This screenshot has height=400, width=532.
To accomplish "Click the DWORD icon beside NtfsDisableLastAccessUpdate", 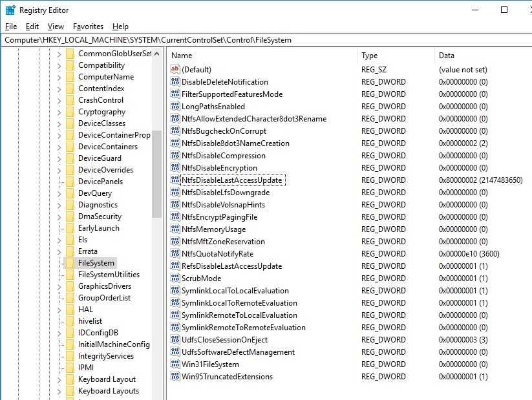I will click(x=175, y=180).
